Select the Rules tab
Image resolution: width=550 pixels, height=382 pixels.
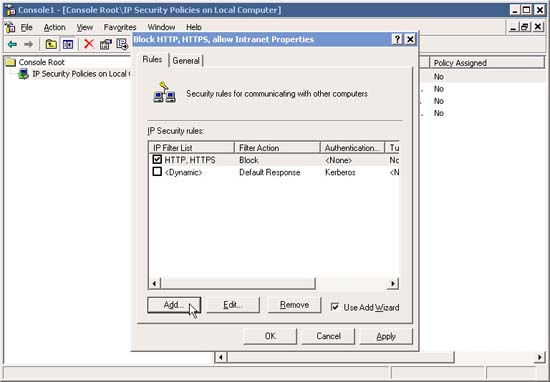[152, 60]
